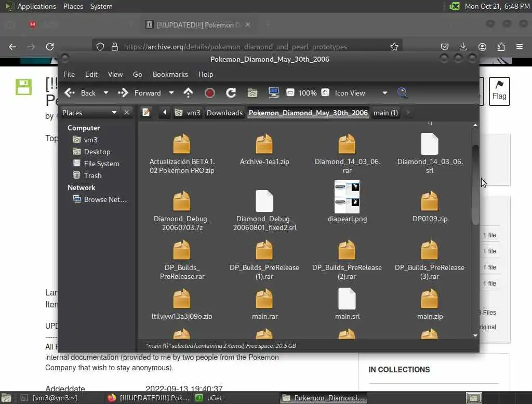Click the file manager search icon
This screenshot has height=404, width=532.
pyautogui.click(x=403, y=93)
